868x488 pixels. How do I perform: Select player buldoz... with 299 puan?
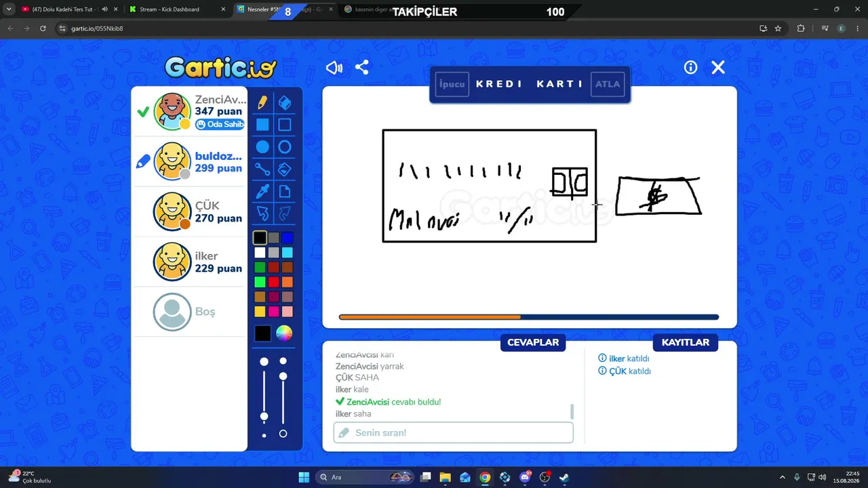pos(189,161)
